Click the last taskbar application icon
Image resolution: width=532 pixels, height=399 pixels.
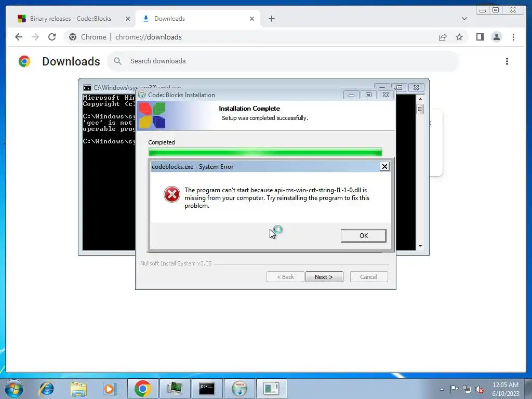(x=271, y=389)
